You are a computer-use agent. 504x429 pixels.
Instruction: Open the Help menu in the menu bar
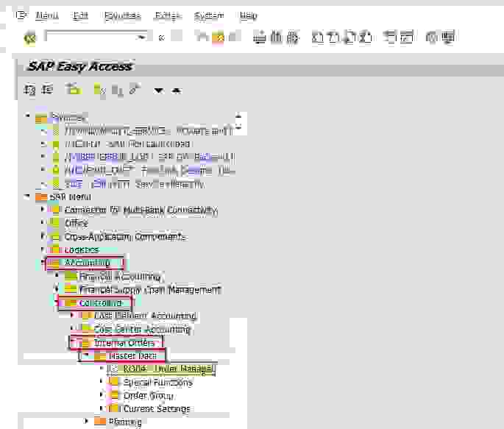point(248,15)
